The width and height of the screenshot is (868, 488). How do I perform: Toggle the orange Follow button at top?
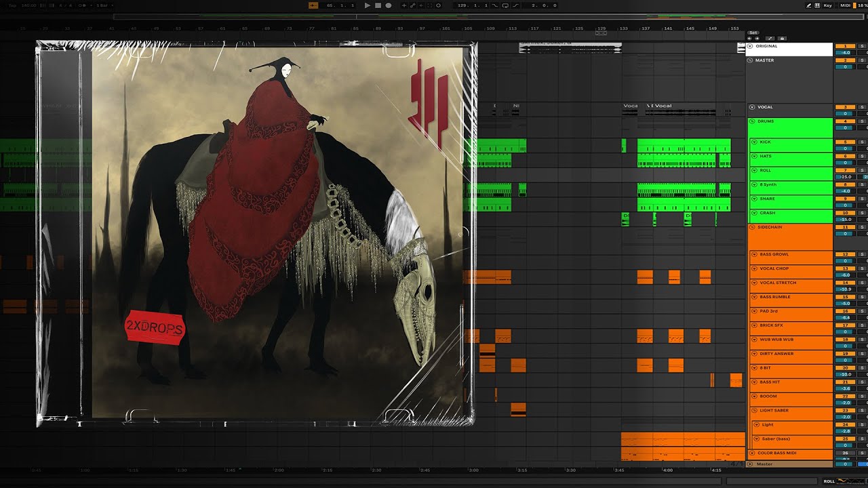coord(313,5)
